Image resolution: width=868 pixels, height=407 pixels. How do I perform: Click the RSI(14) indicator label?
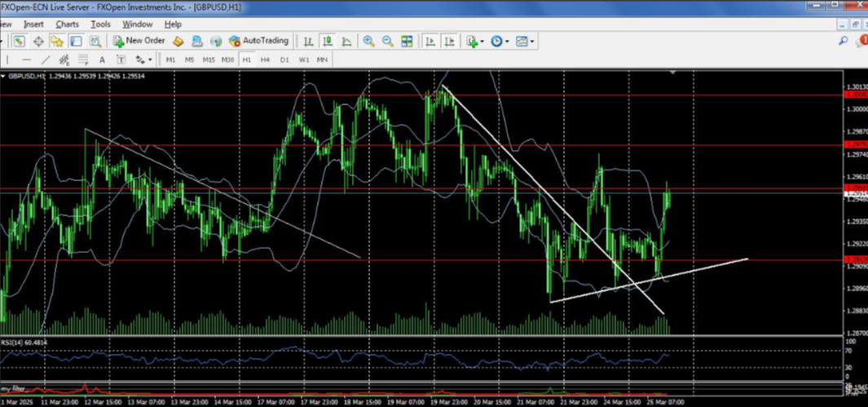click(x=24, y=343)
